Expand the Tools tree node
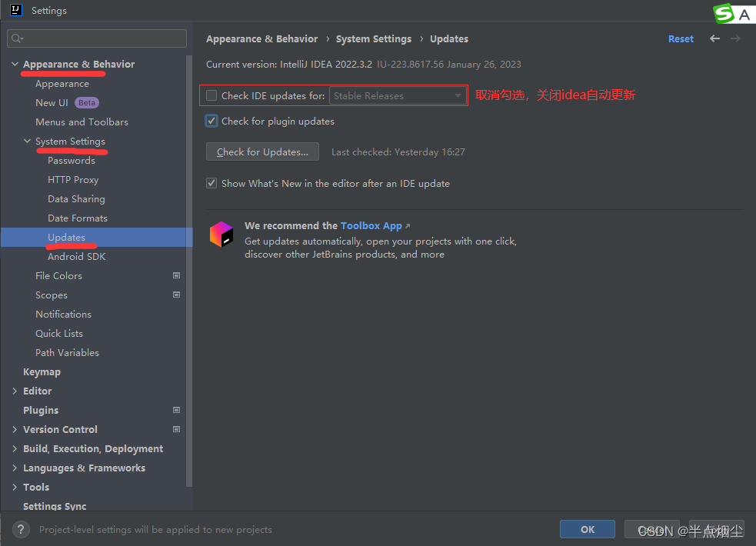Screen dimensions: 756x546 pos(15,487)
